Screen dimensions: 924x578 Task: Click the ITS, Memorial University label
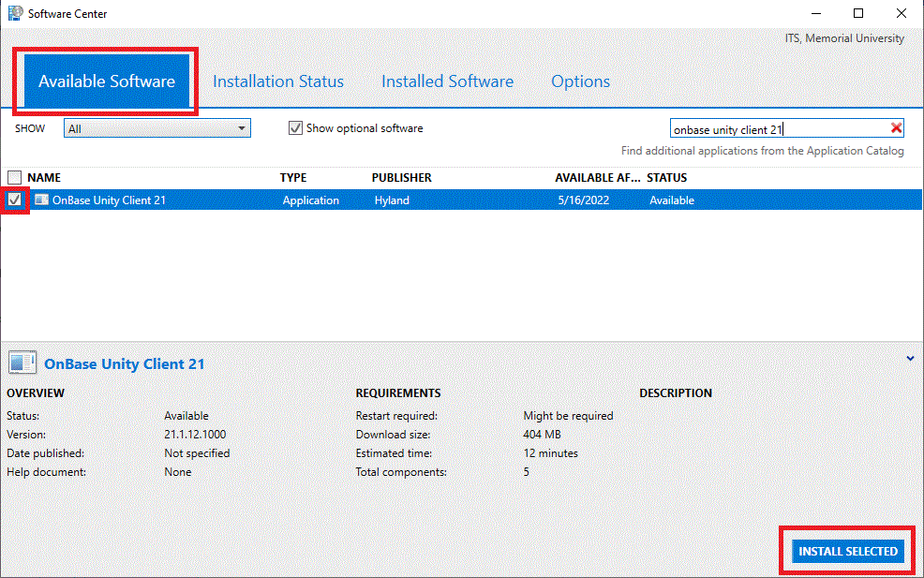coord(843,38)
